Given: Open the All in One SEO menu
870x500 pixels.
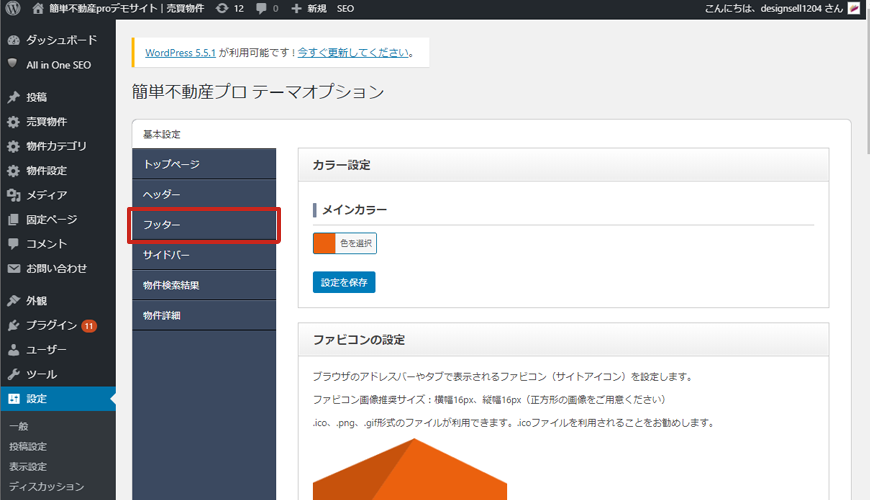Looking at the screenshot, I should [57, 64].
